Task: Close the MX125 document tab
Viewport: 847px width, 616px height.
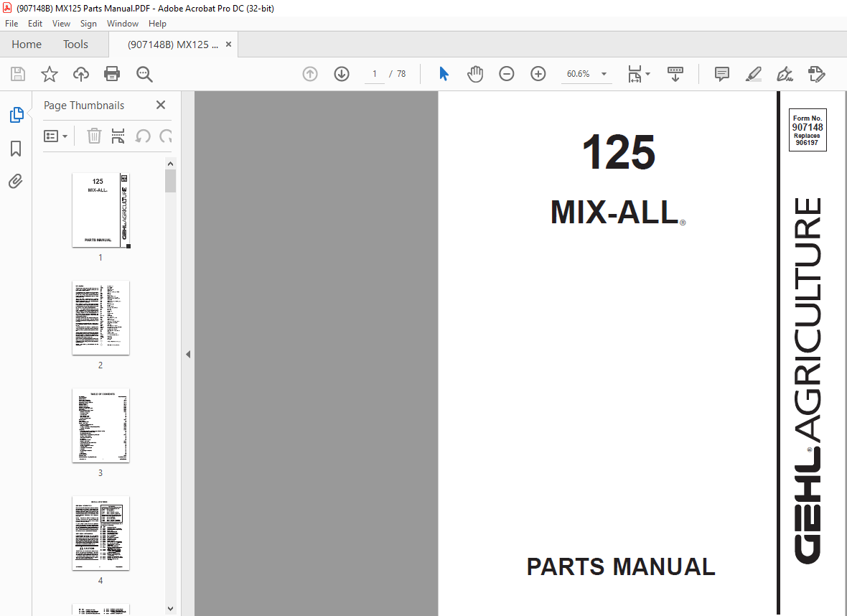Action: pyautogui.click(x=228, y=45)
